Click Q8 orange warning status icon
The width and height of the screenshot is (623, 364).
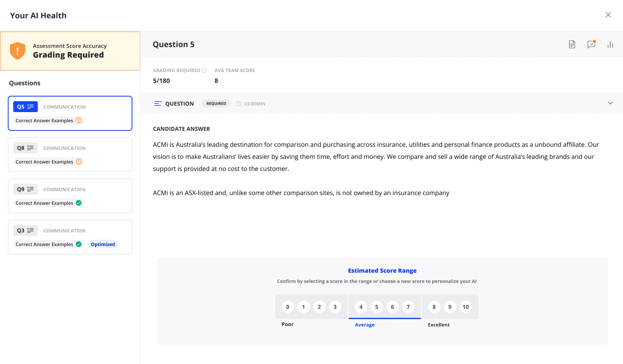tap(79, 162)
